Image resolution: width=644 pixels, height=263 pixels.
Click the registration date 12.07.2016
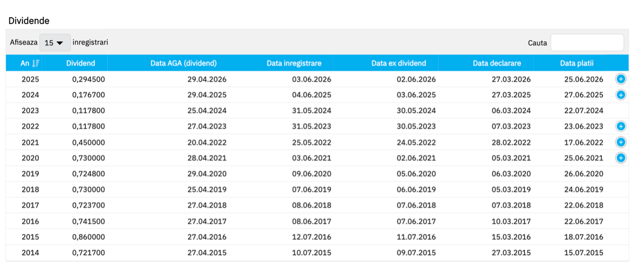[312, 237]
